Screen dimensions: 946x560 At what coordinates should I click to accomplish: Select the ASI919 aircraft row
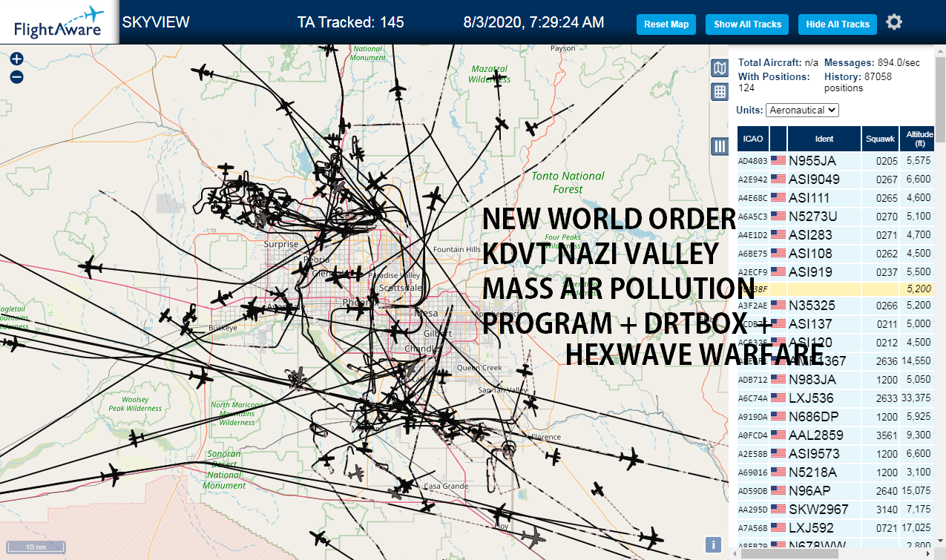pos(836,271)
